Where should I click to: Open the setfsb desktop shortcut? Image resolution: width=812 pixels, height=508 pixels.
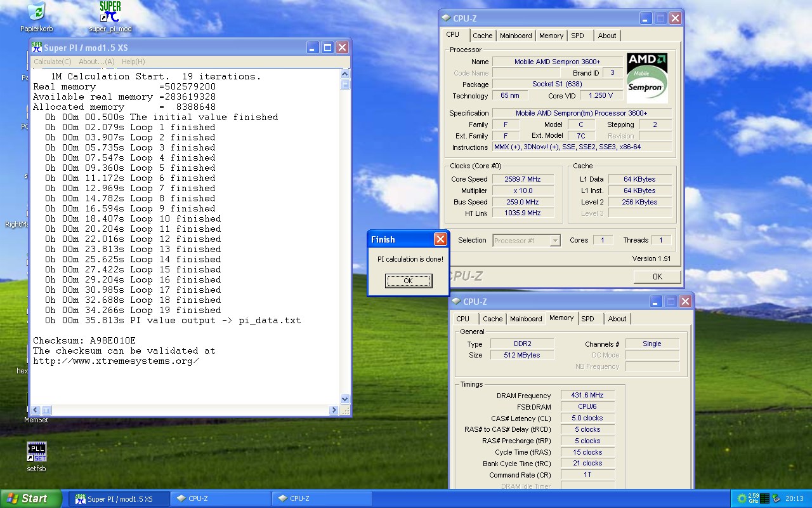pos(36,452)
